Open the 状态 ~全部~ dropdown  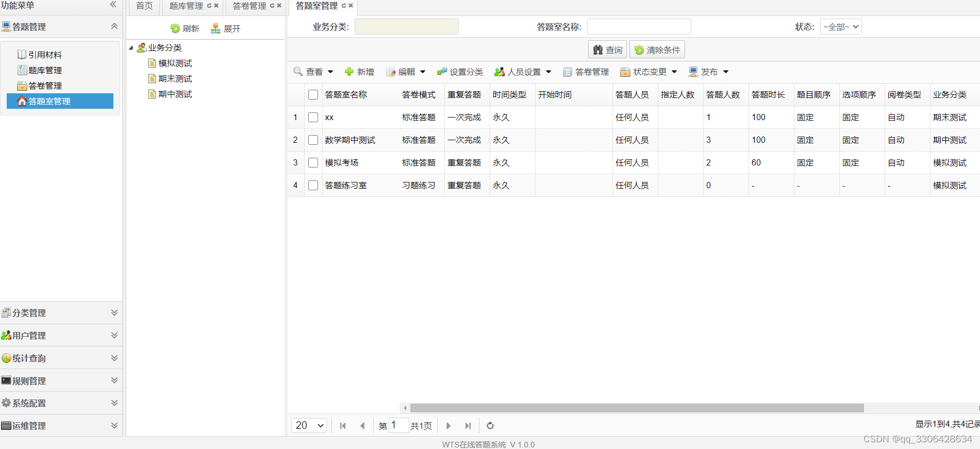841,27
